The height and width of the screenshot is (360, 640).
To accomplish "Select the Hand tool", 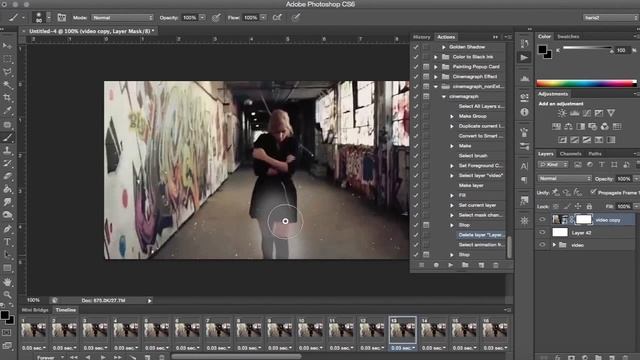I will [7, 282].
